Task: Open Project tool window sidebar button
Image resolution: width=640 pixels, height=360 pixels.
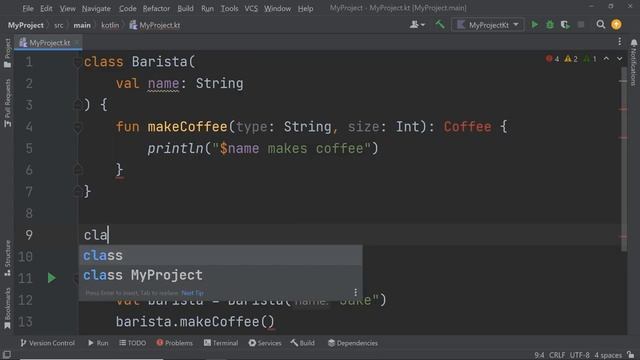Action: 7,53
